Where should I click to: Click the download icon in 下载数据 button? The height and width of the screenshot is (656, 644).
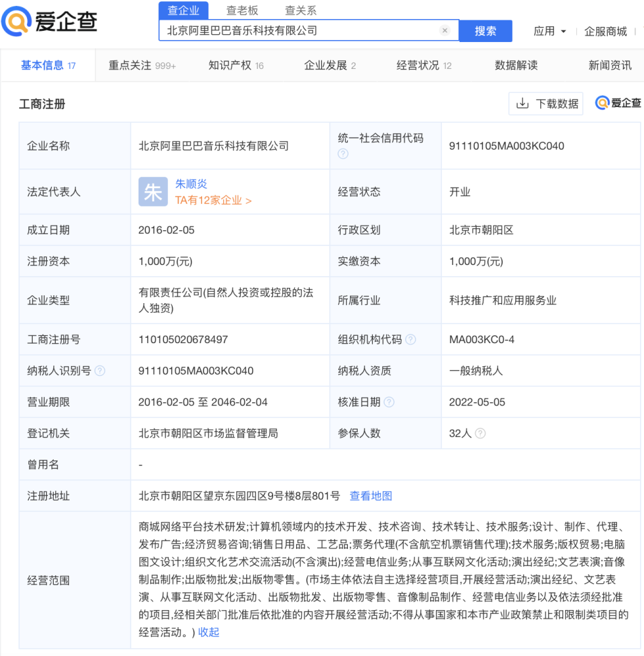(522, 104)
